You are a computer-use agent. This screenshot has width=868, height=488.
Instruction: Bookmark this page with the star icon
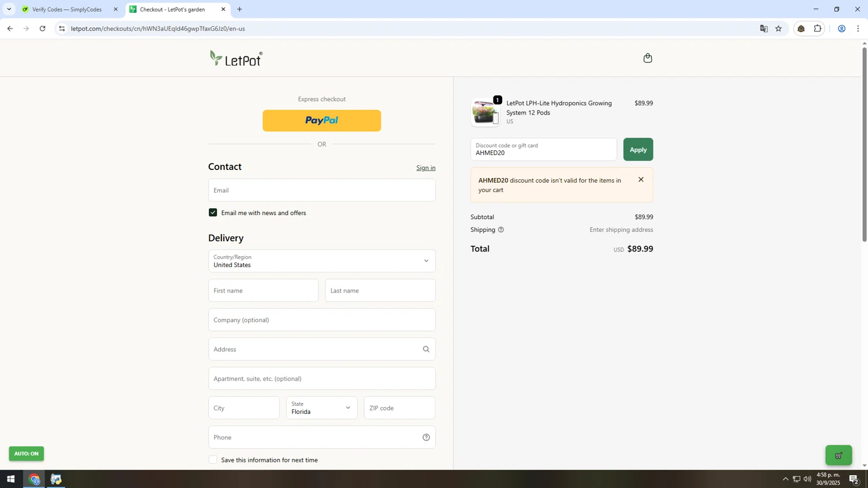click(x=779, y=28)
